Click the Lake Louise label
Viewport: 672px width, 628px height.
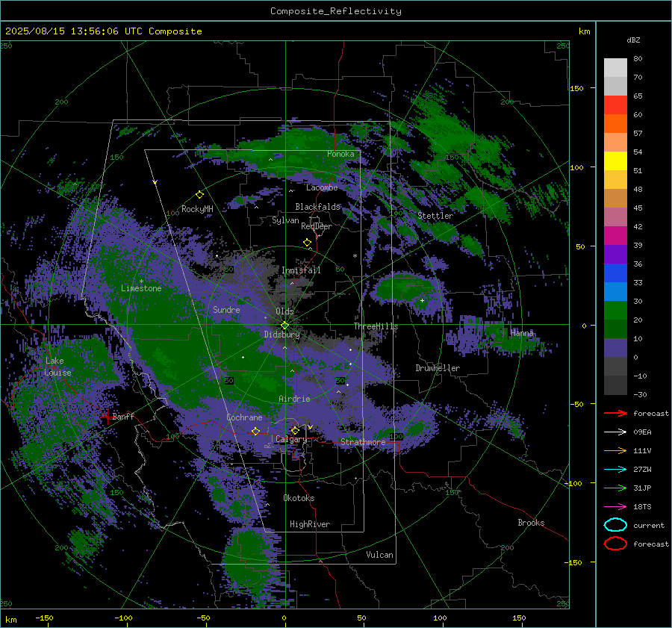point(57,367)
